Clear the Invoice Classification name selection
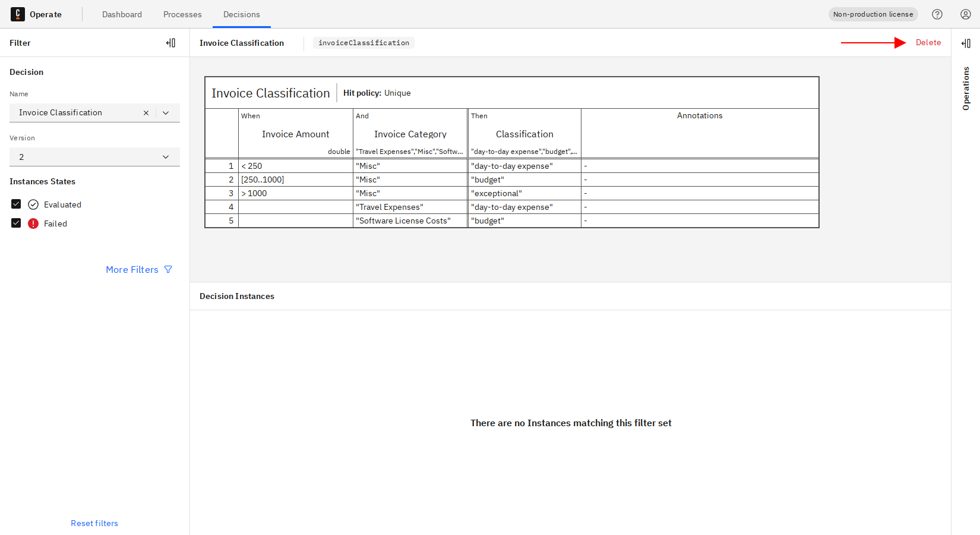Screen dimensions: 980x535 [146, 113]
